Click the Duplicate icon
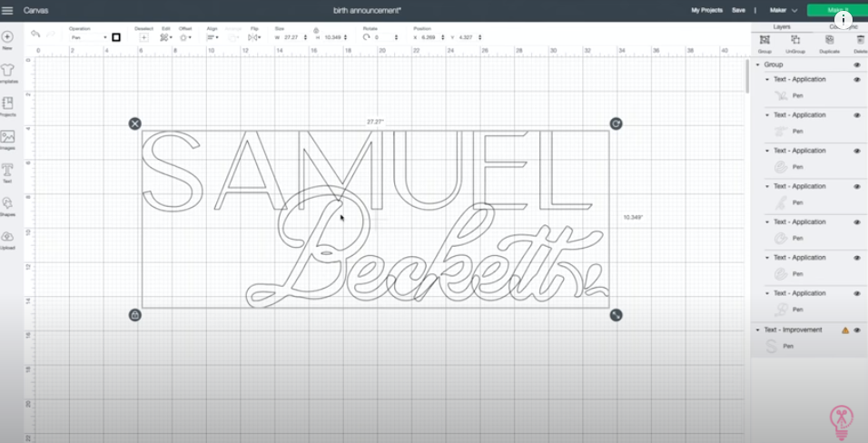This screenshot has height=443, width=868. point(829,40)
